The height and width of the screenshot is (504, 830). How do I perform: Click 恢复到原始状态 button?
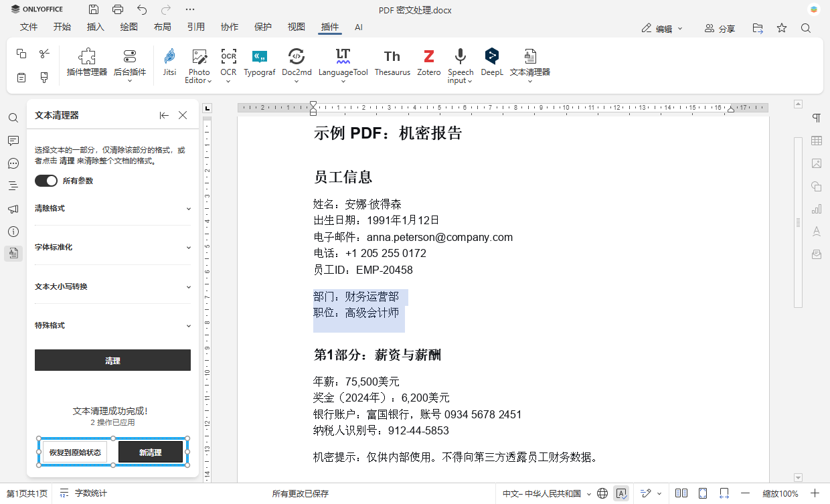tap(74, 451)
